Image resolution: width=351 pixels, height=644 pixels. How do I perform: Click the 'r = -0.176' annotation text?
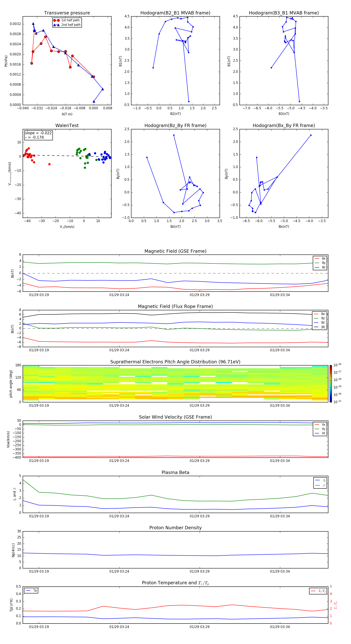coord(34,137)
